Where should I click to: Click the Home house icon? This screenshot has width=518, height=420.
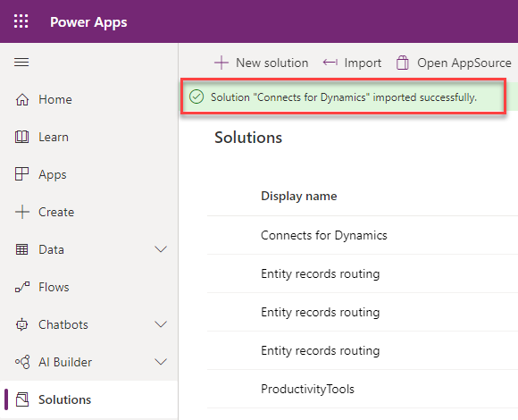click(x=22, y=99)
